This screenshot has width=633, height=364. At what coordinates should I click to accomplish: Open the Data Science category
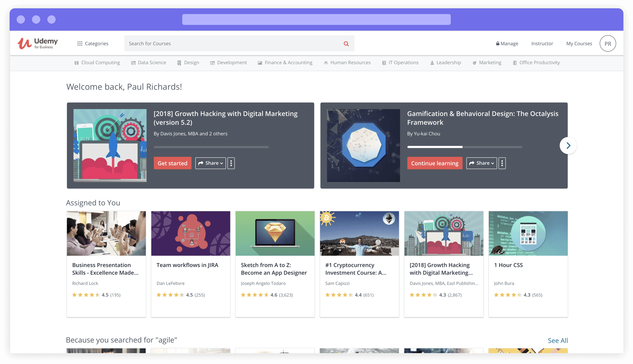[x=148, y=63]
